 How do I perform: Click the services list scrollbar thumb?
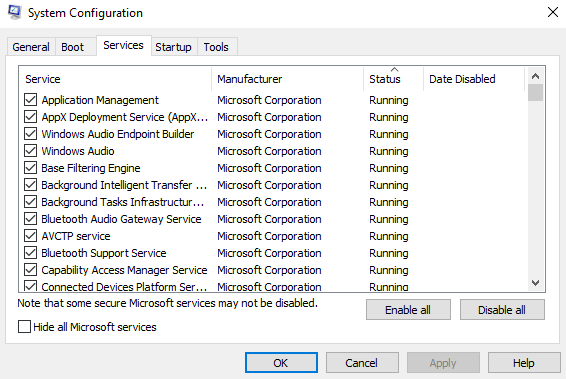tap(535, 93)
